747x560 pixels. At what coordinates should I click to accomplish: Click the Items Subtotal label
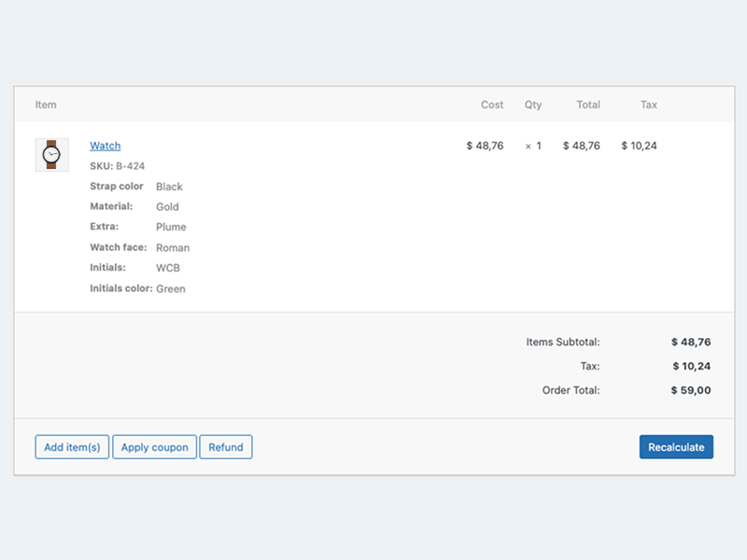point(563,342)
